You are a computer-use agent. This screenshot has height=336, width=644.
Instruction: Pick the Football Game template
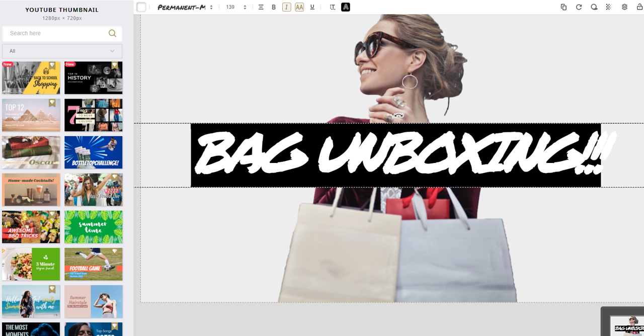pos(94,264)
